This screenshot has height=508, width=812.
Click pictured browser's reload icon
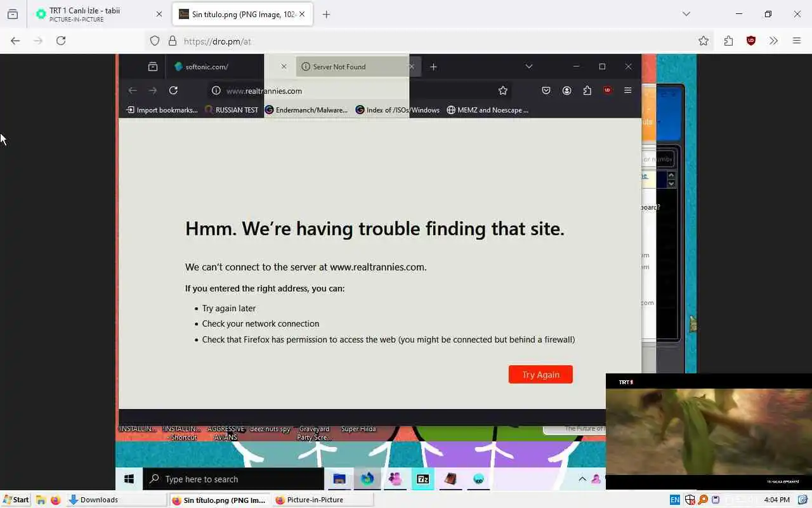point(173,91)
